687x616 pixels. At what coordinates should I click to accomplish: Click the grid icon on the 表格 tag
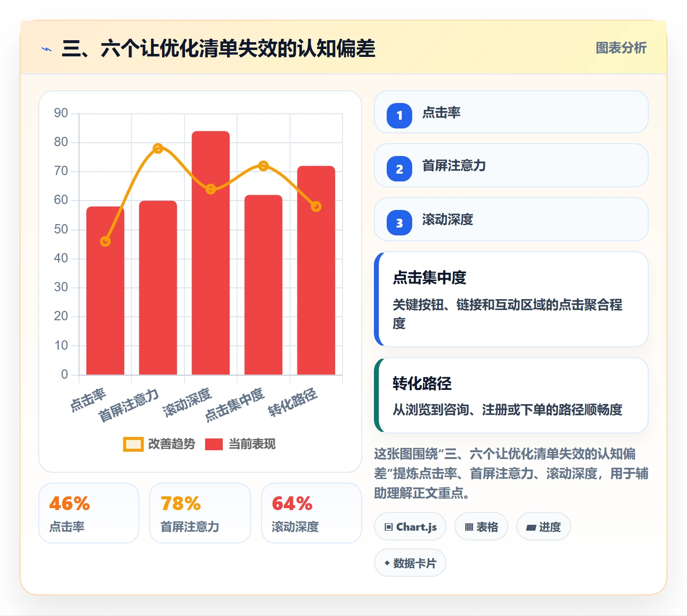(469, 527)
